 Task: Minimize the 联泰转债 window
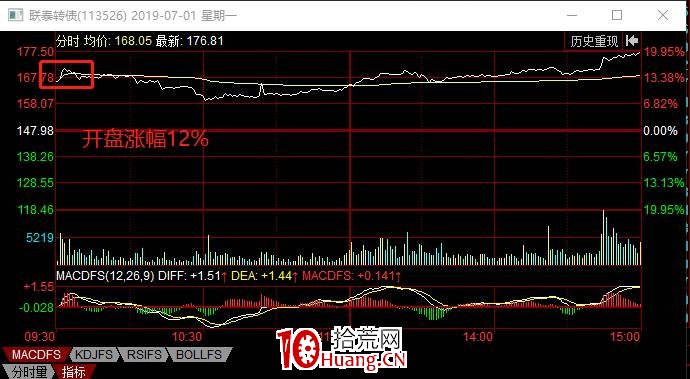click(x=572, y=15)
